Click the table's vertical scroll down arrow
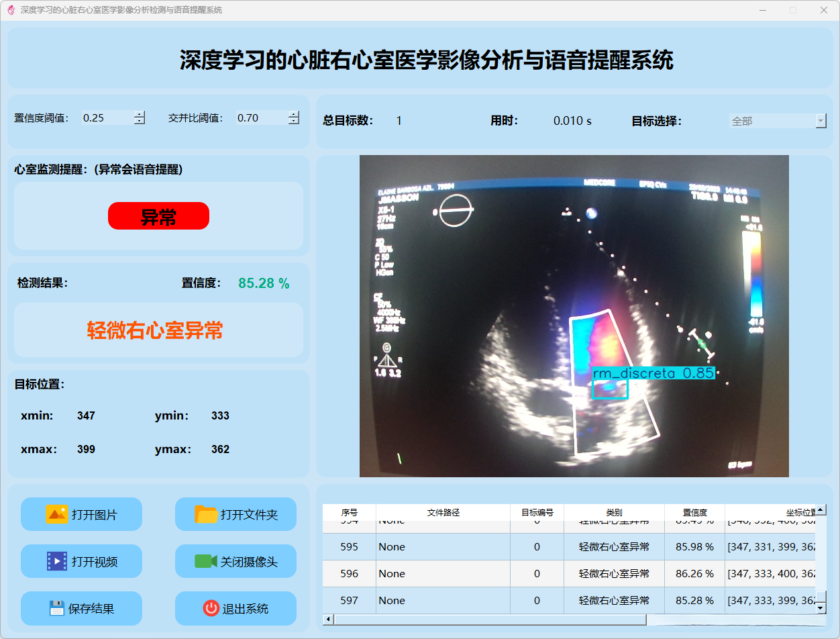The height and width of the screenshot is (639, 840). coord(821,608)
